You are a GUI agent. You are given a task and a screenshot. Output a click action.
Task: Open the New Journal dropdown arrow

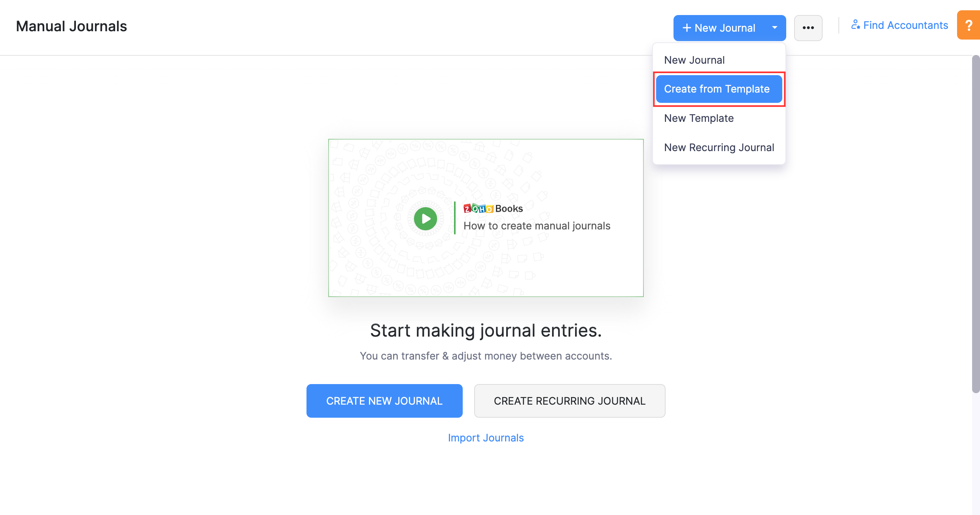(775, 28)
